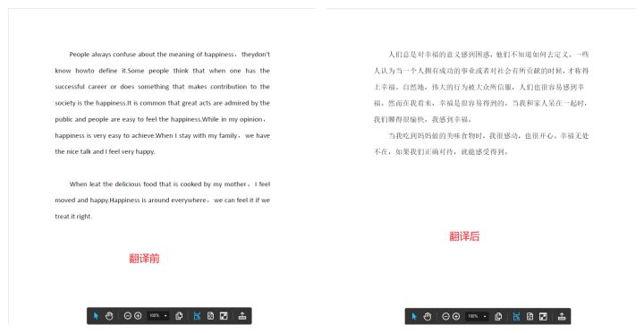Open the 100% zoom dropdown in left document toolbar

pos(158,316)
